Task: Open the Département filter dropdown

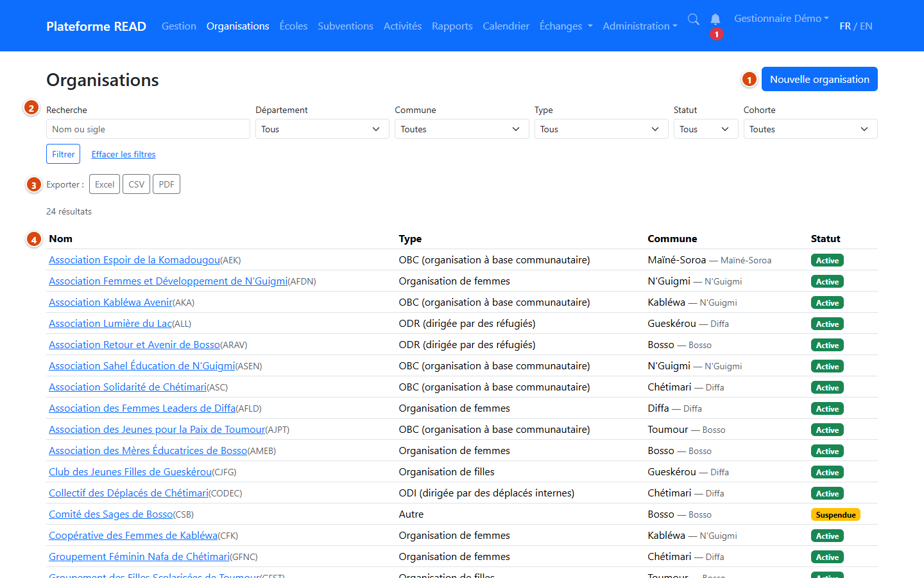Action: click(322, 129)
